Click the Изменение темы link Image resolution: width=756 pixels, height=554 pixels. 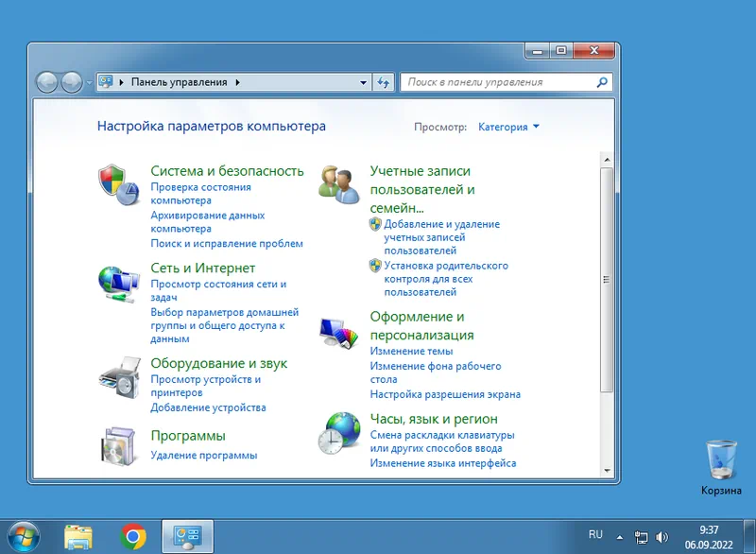(411, 352)
